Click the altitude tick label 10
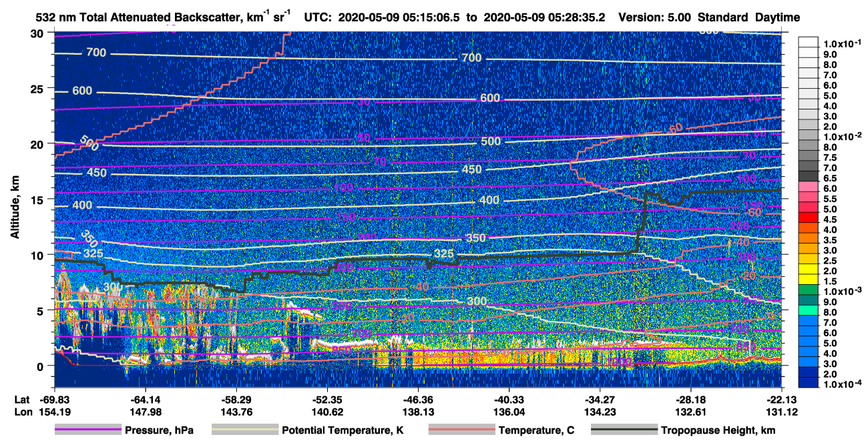This screenshot has height=445, width=868. pyautogui.click(x=39, y=255)
